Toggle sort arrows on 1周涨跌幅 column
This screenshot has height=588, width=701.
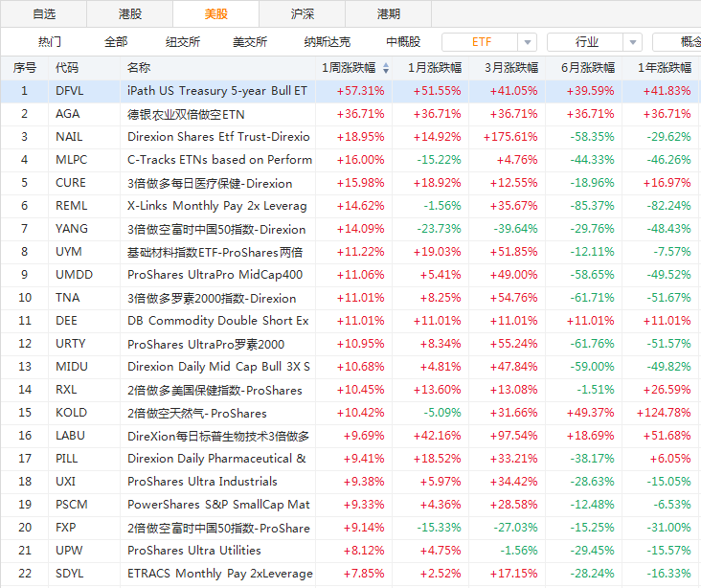click(386, 68)
